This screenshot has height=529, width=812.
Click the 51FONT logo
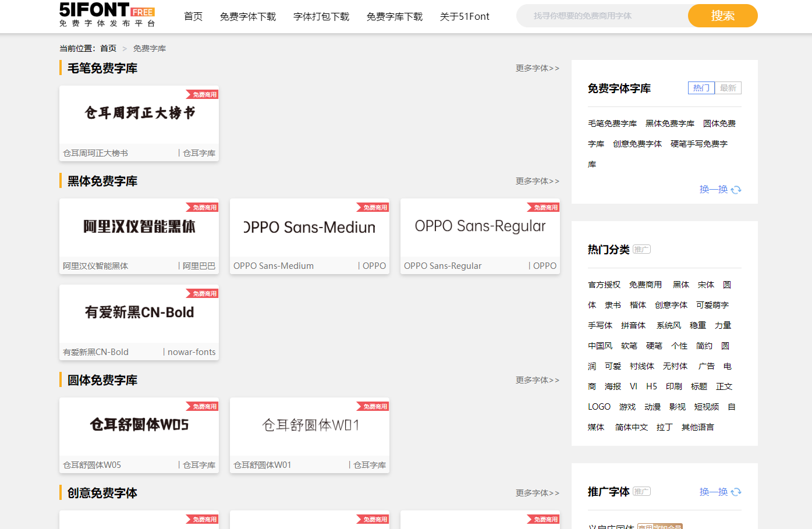107,15
